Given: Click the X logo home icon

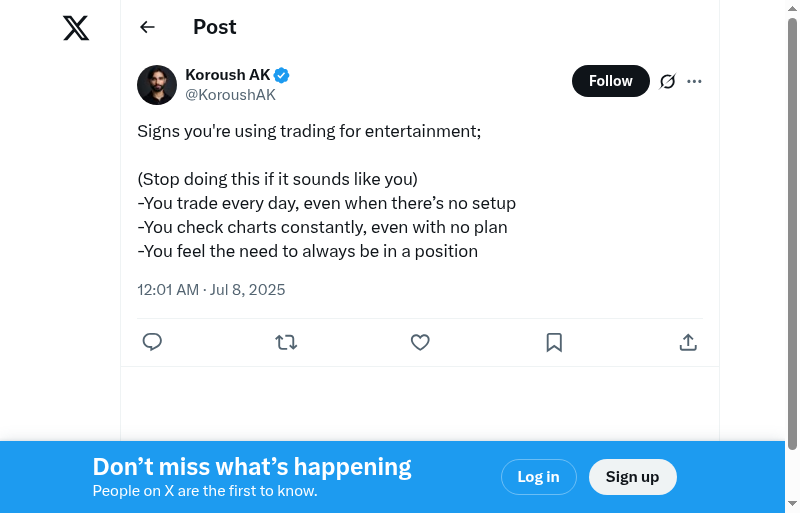Looking at the screenshot, I should point(76,28).
